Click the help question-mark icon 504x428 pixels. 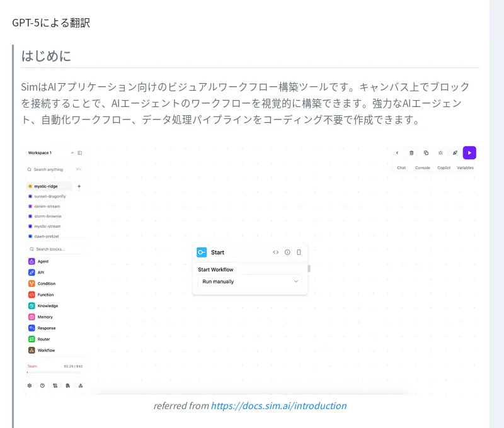point(42,386)
